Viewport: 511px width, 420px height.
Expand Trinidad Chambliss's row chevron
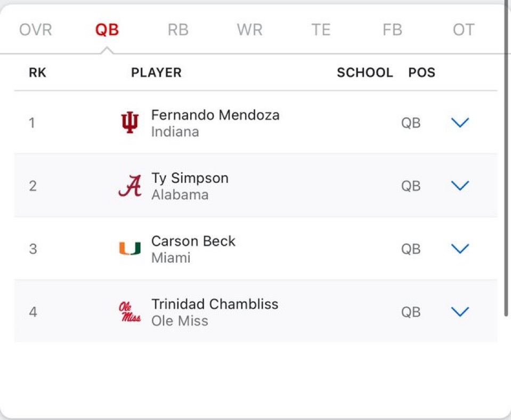459,312
